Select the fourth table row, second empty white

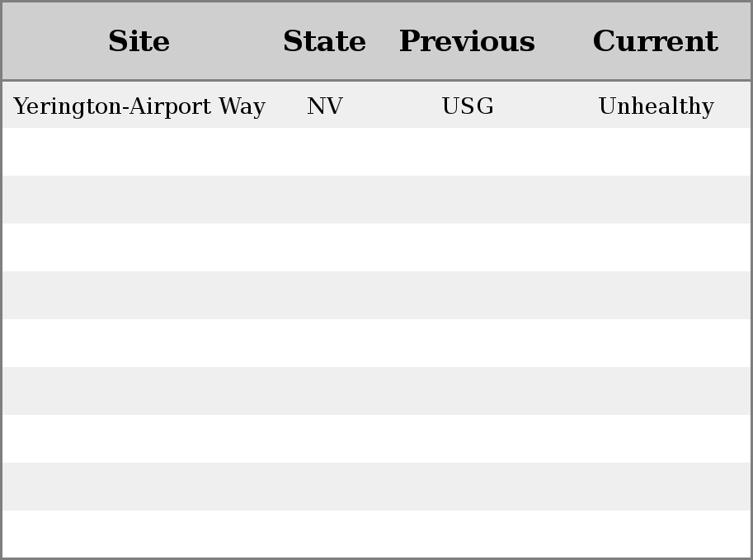pyautogui.click(x=376, y=247)
